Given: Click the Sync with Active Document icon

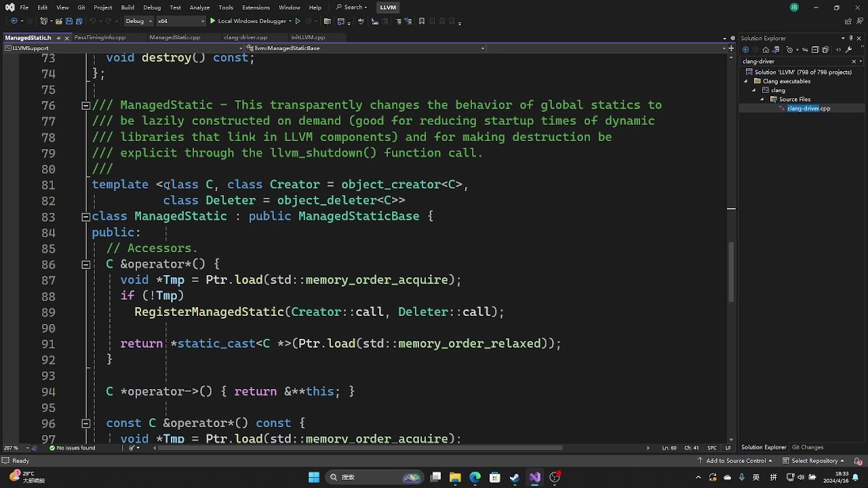Looking at the screenshot, I should (805, 49).
